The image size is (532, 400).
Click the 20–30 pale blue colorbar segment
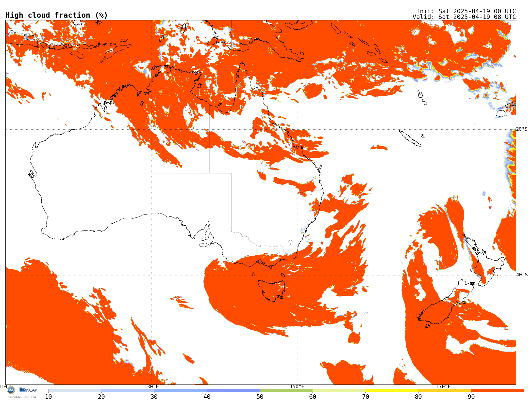coord(128,391)
